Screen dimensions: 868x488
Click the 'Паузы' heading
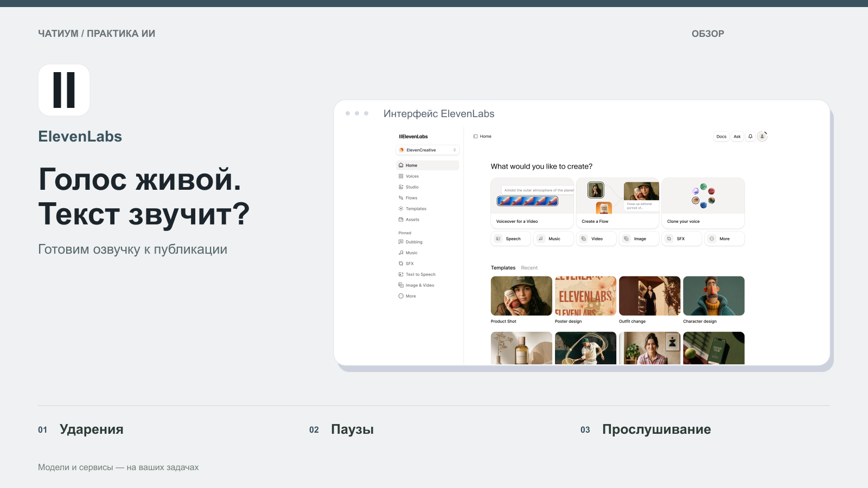(353, 429)
